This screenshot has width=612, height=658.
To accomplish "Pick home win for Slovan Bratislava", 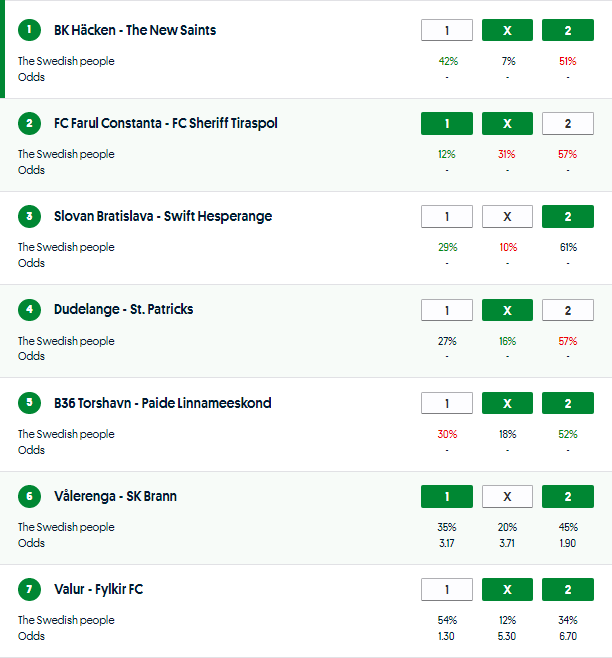I will click(x=447, y=216).
